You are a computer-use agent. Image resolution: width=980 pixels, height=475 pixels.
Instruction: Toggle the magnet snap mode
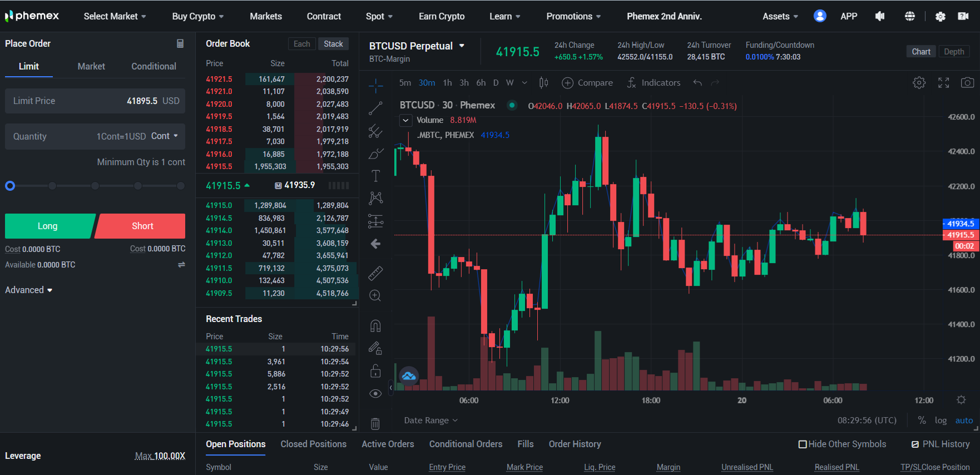pos(375,325)
